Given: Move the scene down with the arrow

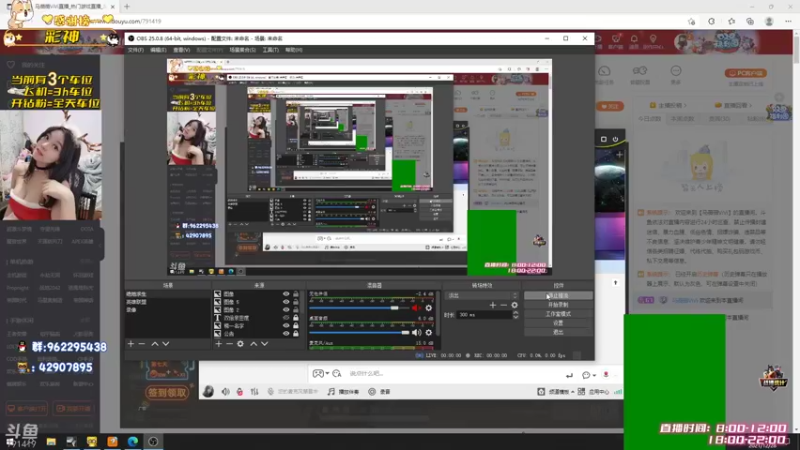Looking at the screenshot, I should [166, 344].
